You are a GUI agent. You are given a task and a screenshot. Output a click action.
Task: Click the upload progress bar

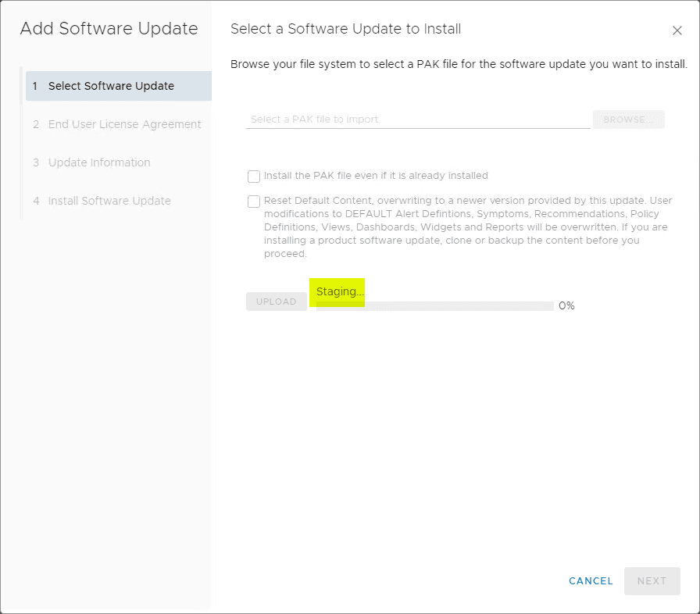point(434,306)
